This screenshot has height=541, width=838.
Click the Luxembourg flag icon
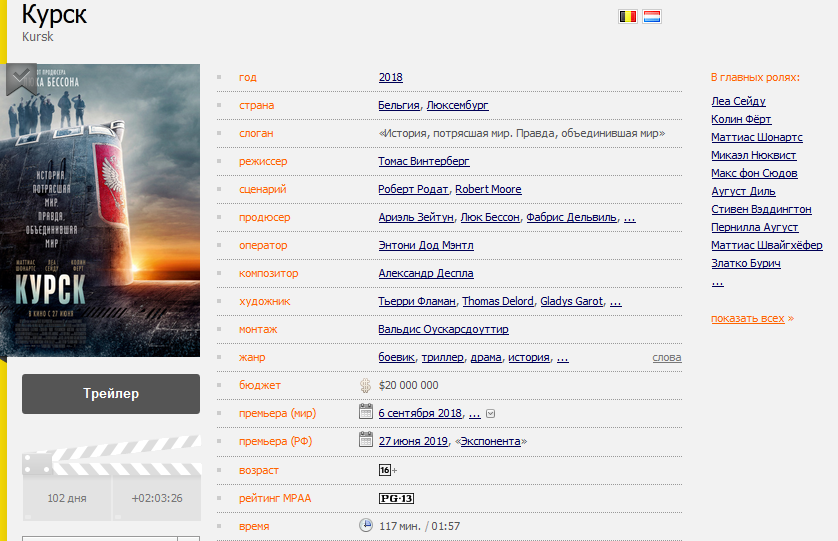(x=652, y=17)
